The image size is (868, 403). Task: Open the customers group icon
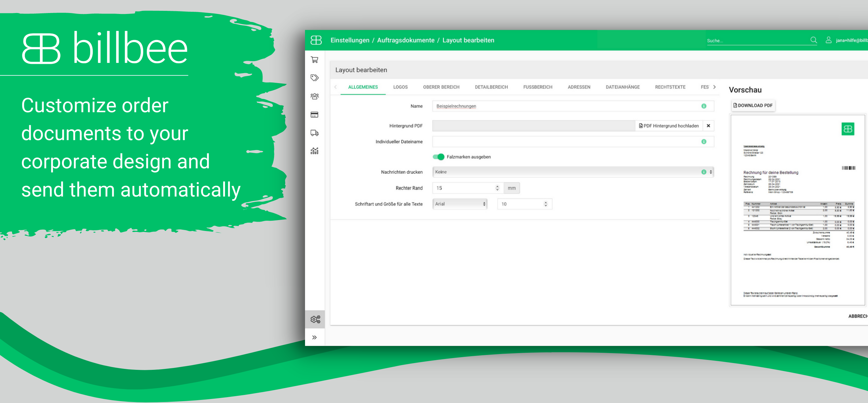(x=314, y=96)
